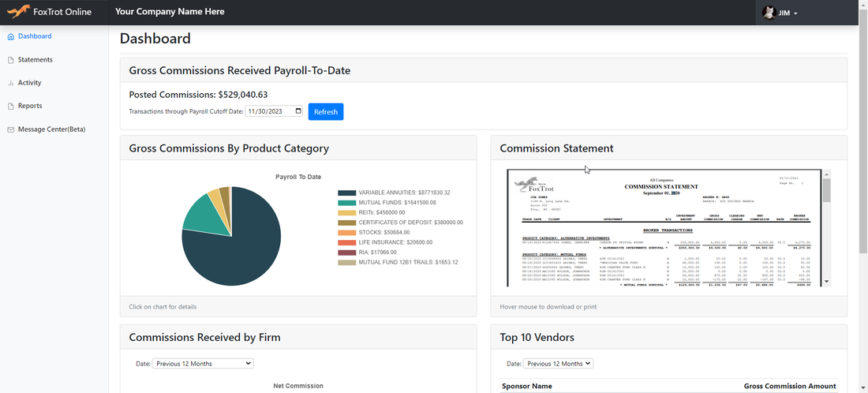
Task: Click the Statements document icon
Action: pos(10,60)
